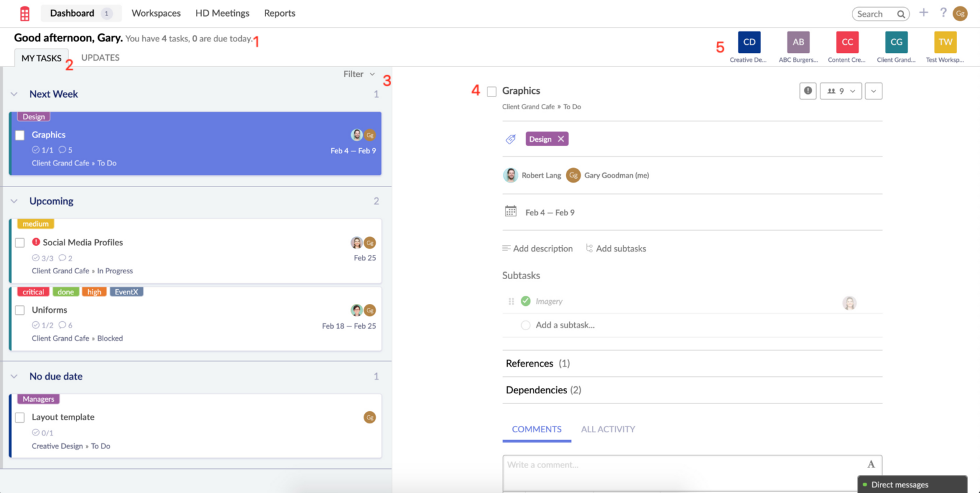Create something new using the plus icon
The width and height of the screenshot is (980, 493).
click(x=923, y=13)
